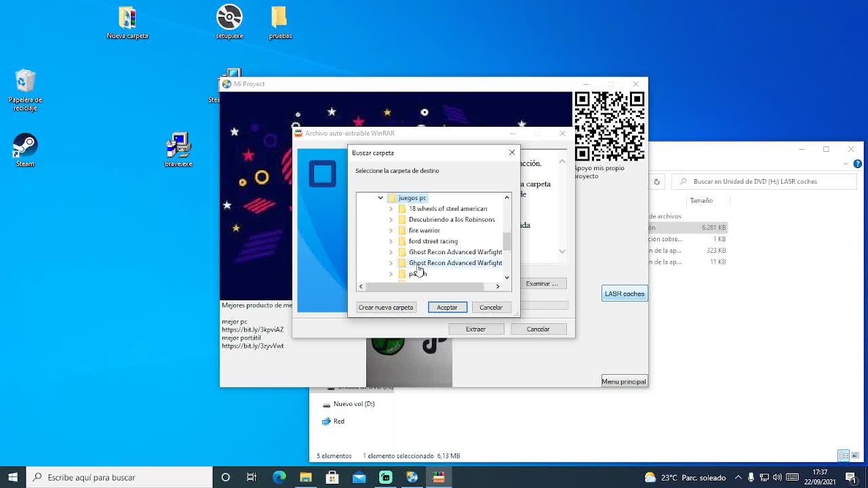Open network settings in system tray
Image resolution: width=868 pixels, height=488 pixels.
click(x=764, y=477)
